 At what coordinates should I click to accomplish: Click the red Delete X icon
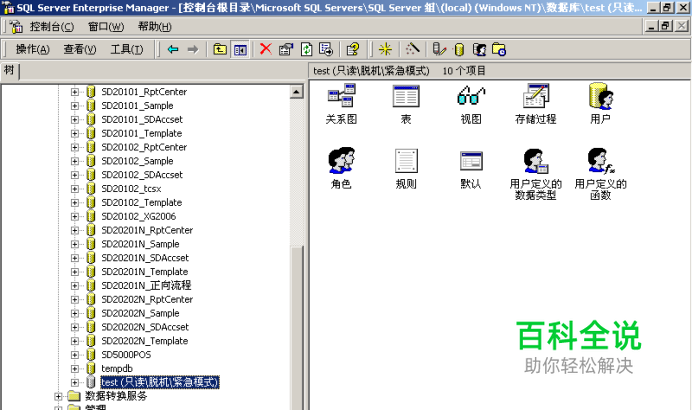(266, 49)
